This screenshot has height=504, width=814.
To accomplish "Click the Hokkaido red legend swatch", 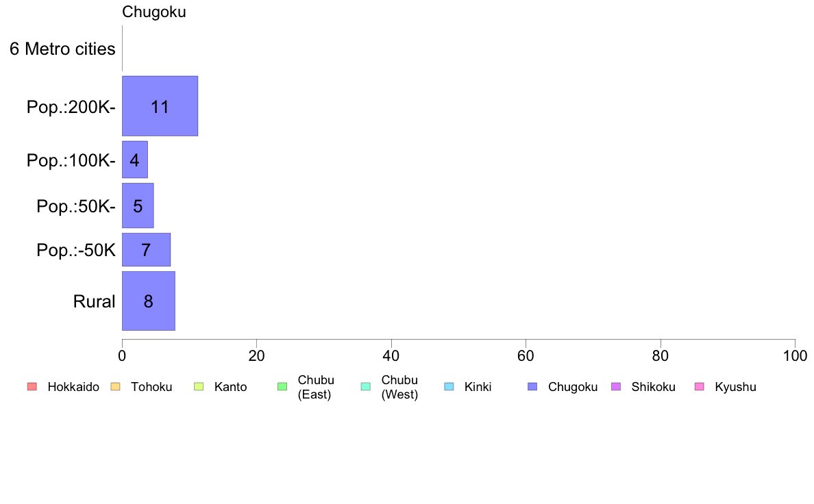I will point(32,387).
